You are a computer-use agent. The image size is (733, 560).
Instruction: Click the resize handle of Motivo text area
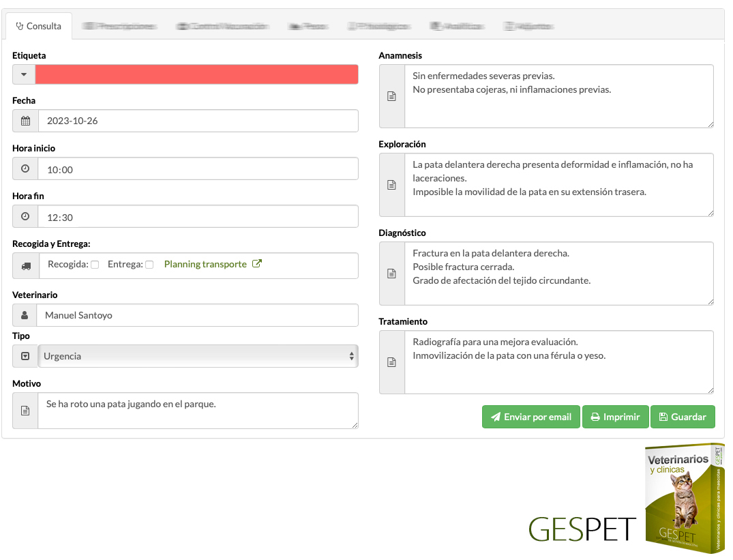(x=355, y=426)
